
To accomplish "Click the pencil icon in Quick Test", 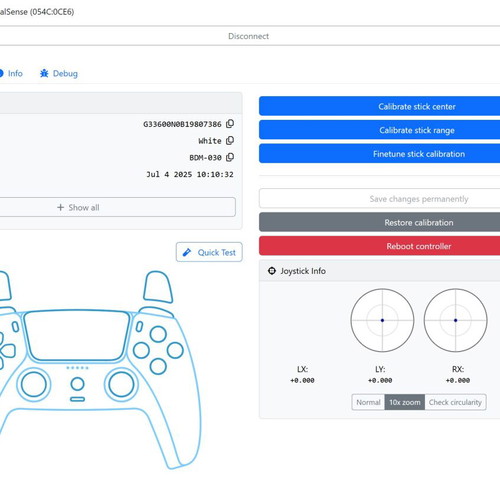I will click(187, 252).
